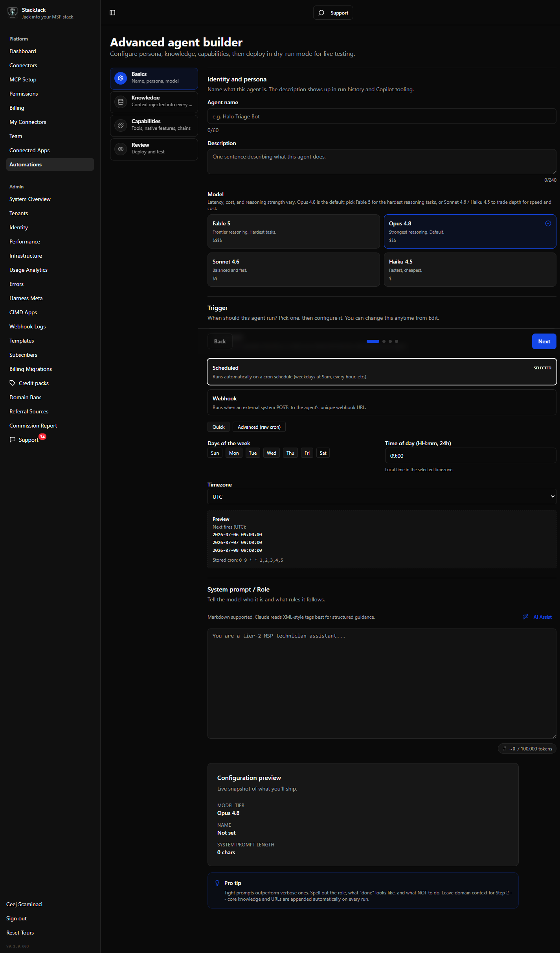Toggle Wed in days of the week
Image resolution: width=560 pixels, height=953 pixels.
tap(272, 453)
